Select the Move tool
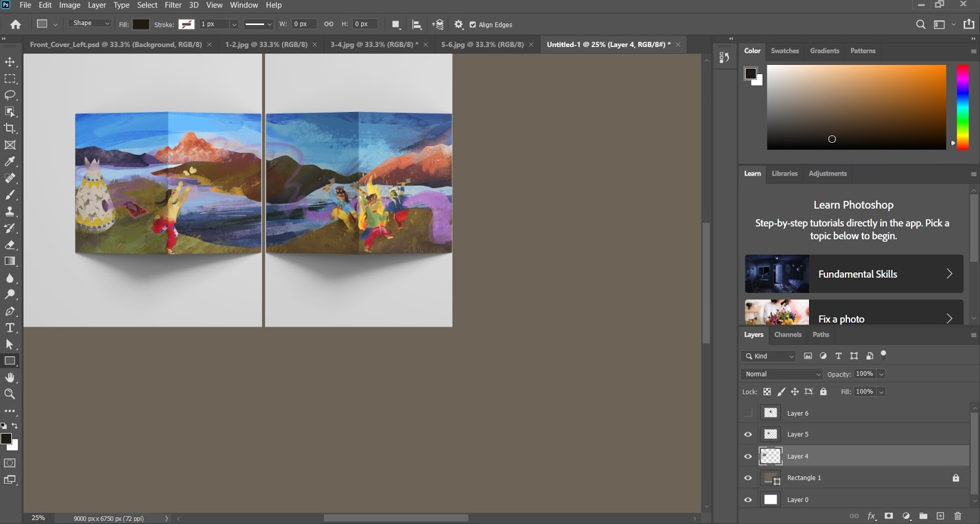Screen dimensions: 980x524 (10, 62)
